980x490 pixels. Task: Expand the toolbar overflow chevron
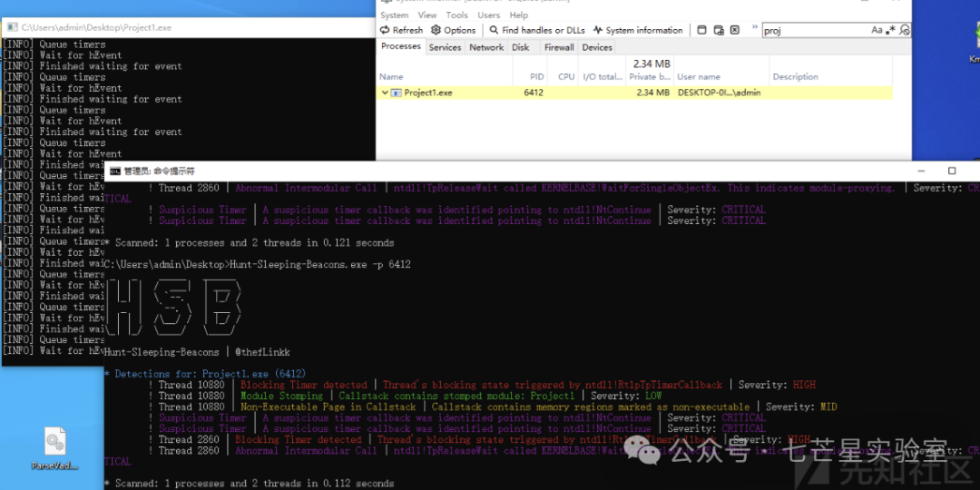click(x=754, y=27)
